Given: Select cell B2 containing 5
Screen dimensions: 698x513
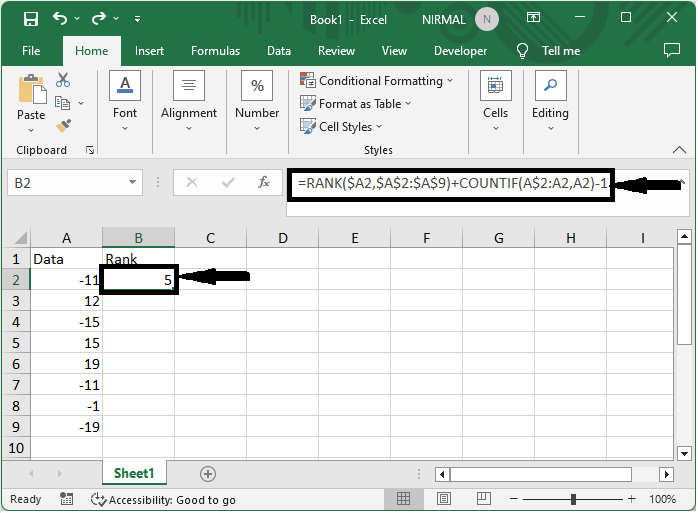Looking at the screenshot, I should [x=138, y=280].
